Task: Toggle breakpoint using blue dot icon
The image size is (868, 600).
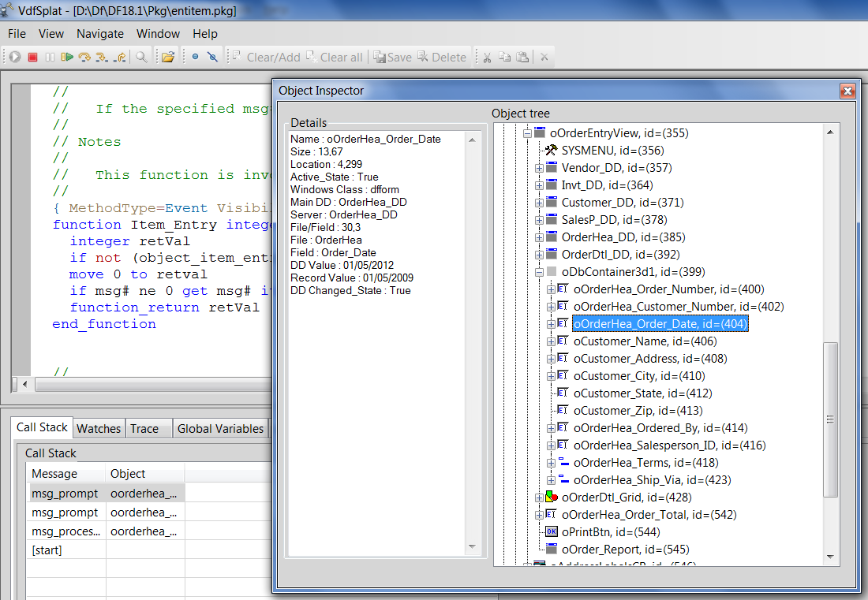Action: click(x=195, y=57)
